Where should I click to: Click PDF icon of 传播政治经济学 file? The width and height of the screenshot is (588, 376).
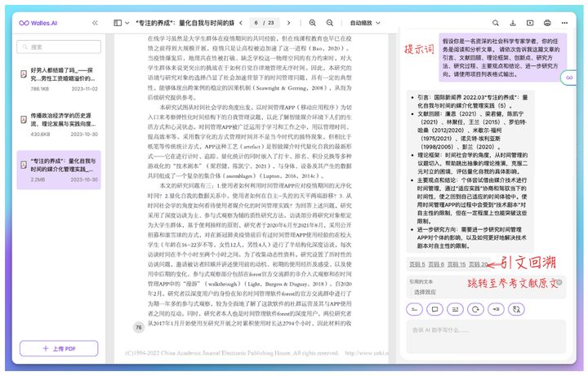click(x=24, y=119)
